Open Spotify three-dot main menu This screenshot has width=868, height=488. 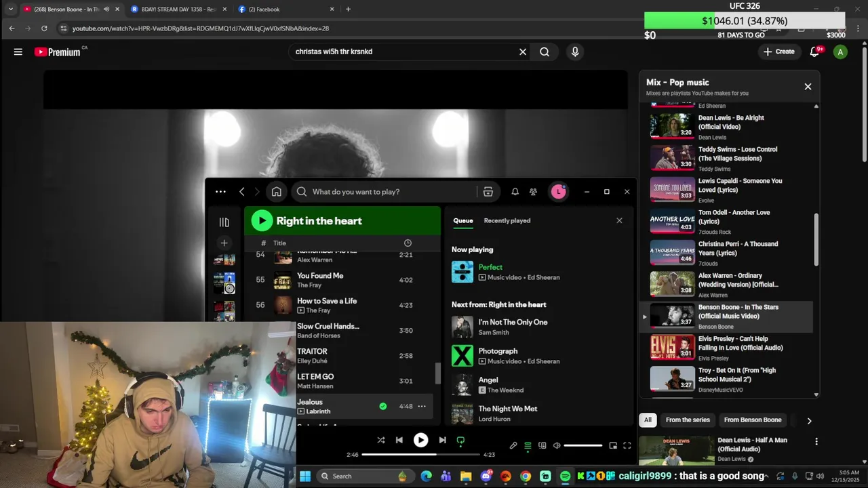pos(220,192)
